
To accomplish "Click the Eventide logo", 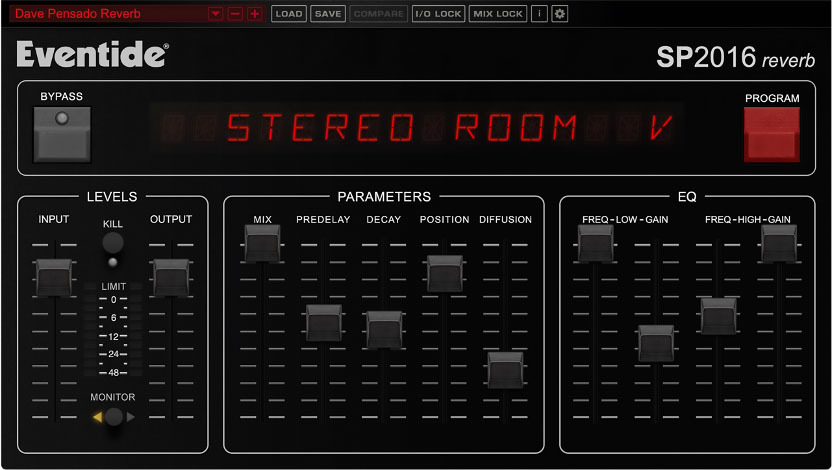I will (x=92, y=54).
